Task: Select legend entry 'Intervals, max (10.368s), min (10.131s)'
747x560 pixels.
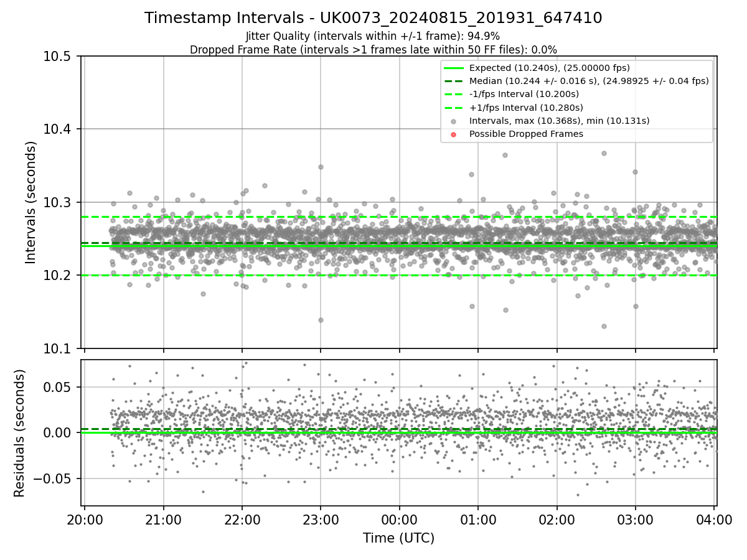Action: click(x=560, y=121)
